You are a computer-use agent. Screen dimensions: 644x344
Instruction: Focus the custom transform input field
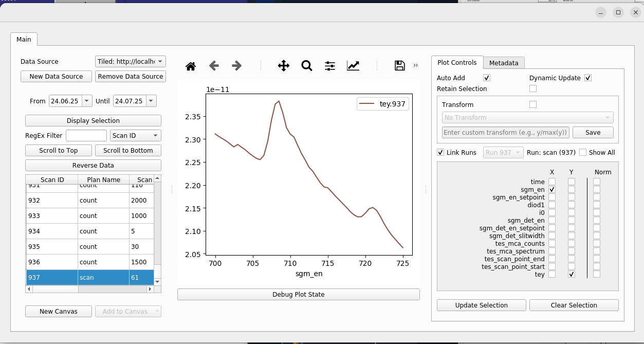[506, 133]
